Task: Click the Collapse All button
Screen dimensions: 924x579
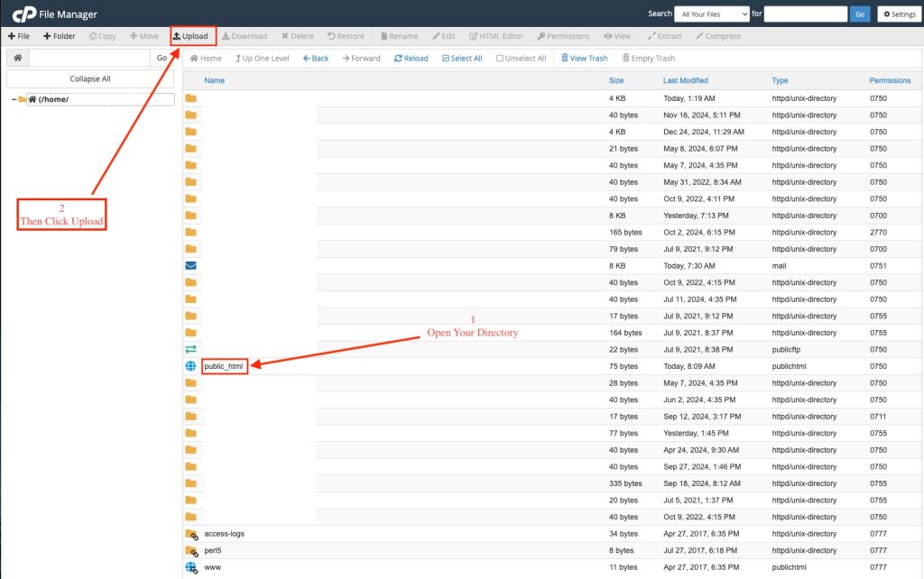Action: pyautogui.click(x=90, y=79)
